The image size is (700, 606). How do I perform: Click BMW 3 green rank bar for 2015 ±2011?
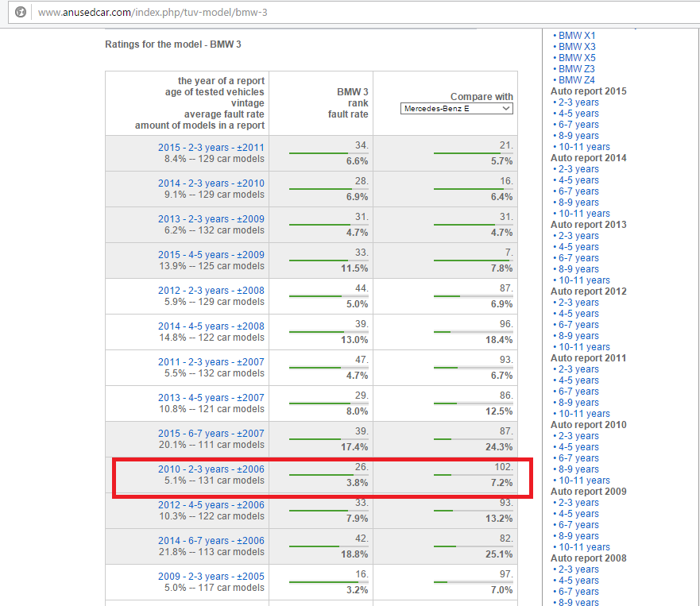(x=319, y=153)
